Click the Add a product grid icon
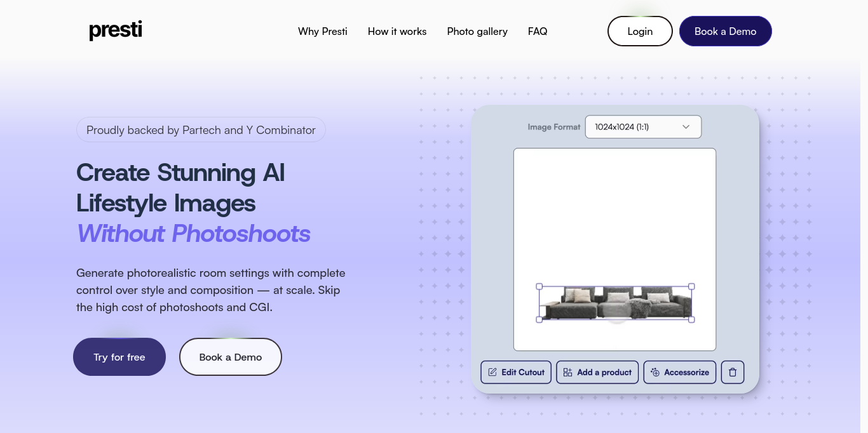This screenshot has width=868, height=433. (x=567, y=372)
